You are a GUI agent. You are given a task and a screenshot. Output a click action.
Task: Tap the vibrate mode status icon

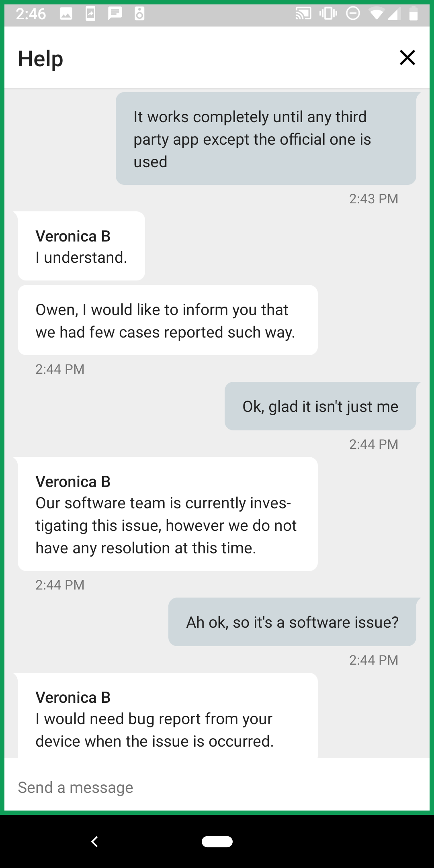pyautogui.click(x=328, y=14)
